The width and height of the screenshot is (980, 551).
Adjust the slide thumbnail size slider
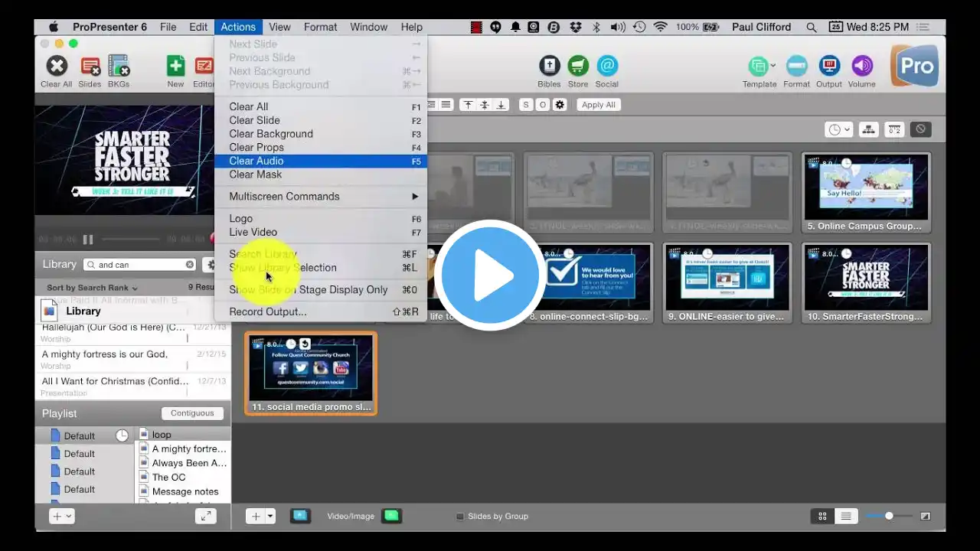point(889,516)
